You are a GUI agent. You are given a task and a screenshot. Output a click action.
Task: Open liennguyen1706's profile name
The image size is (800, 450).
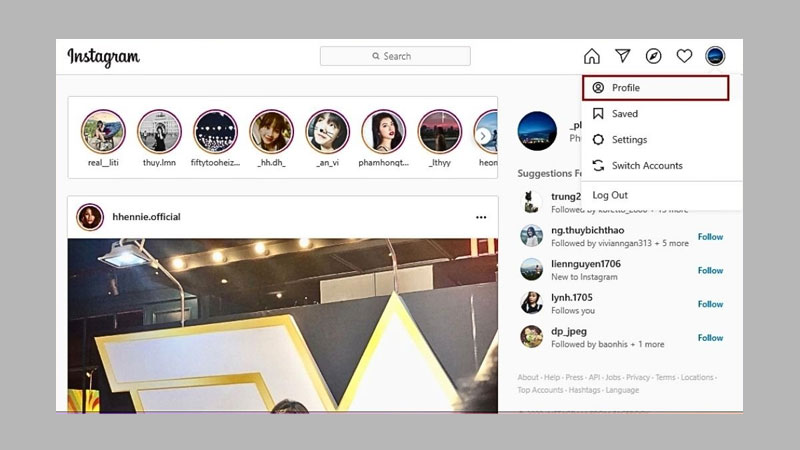click(586, 264)
